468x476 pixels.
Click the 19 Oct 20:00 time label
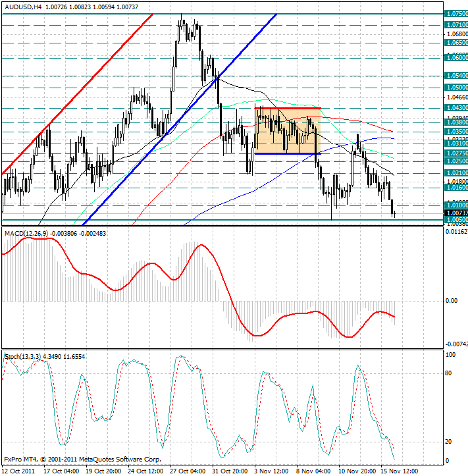point(103,471)
